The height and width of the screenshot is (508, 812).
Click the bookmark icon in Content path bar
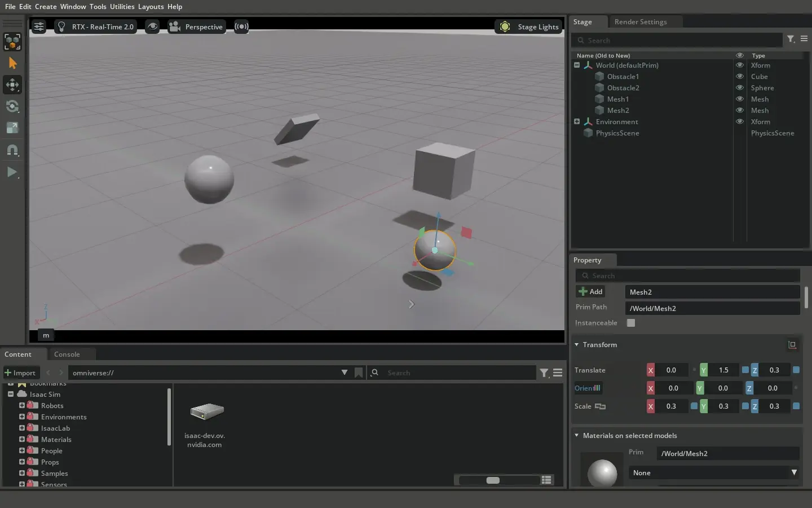359,373
